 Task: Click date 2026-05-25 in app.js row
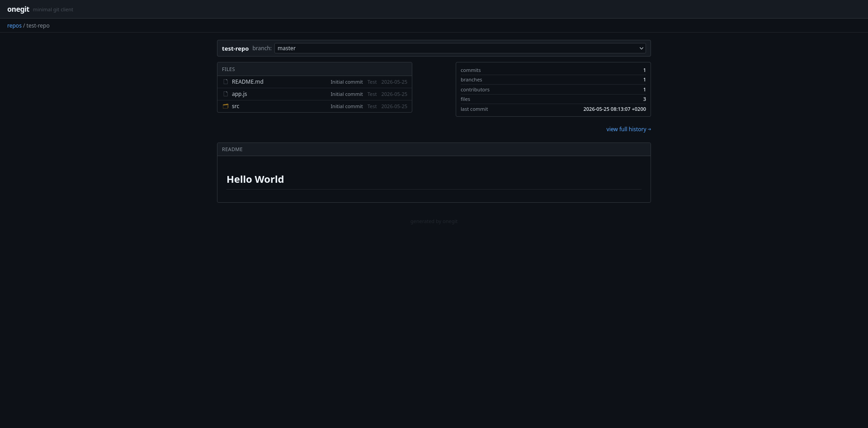[x=394, y=94]
